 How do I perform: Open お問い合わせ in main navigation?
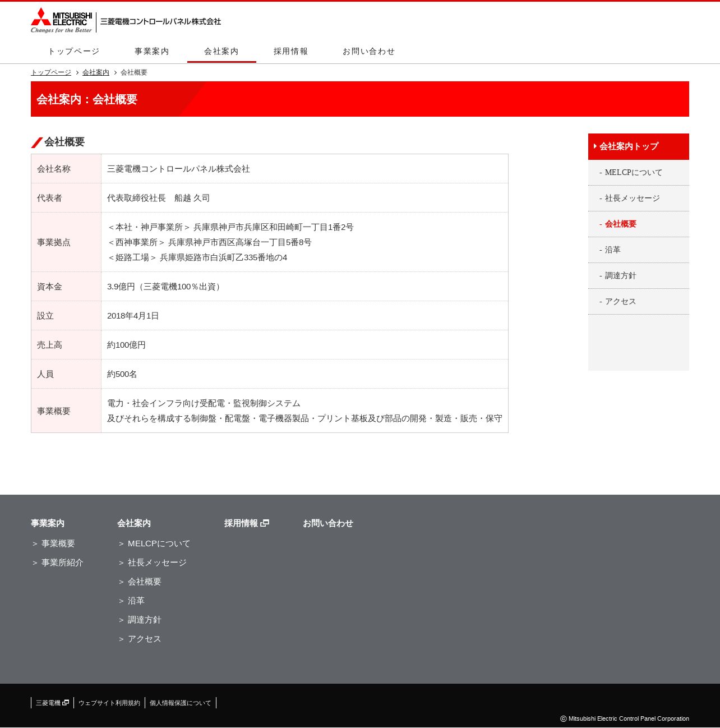pyautogui.click(x=369, y=51)
